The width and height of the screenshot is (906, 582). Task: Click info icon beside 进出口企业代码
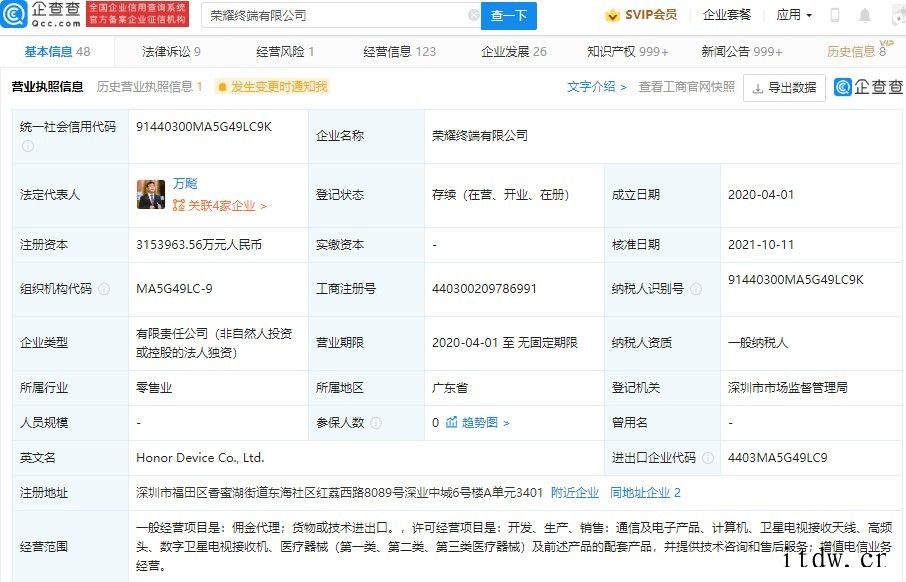[707, 458]
